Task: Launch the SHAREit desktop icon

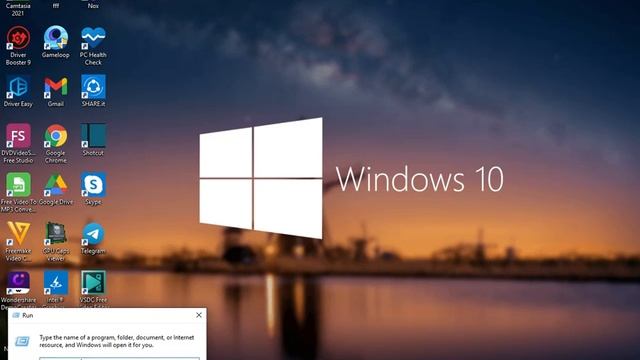Action: click(x=93, y=91)
